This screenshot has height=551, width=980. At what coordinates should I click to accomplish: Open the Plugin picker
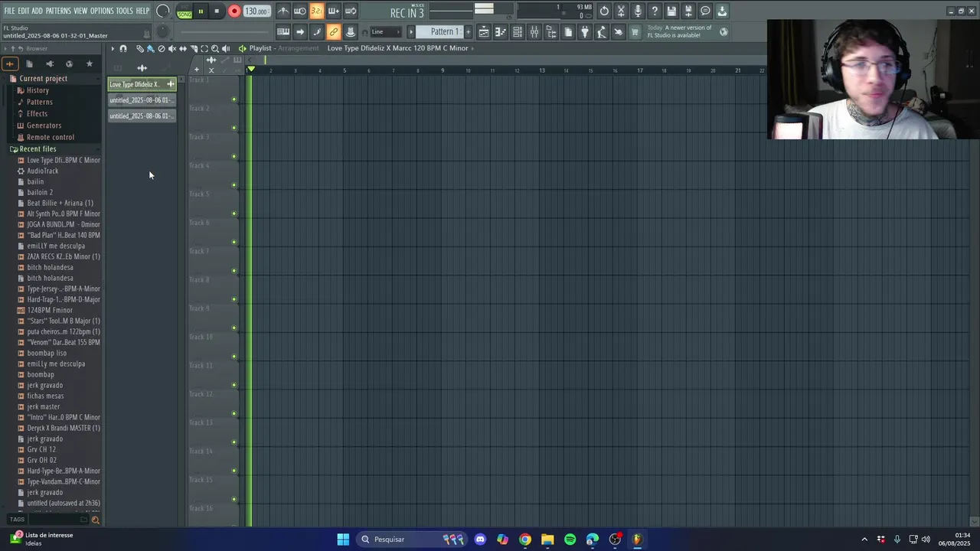585,31
